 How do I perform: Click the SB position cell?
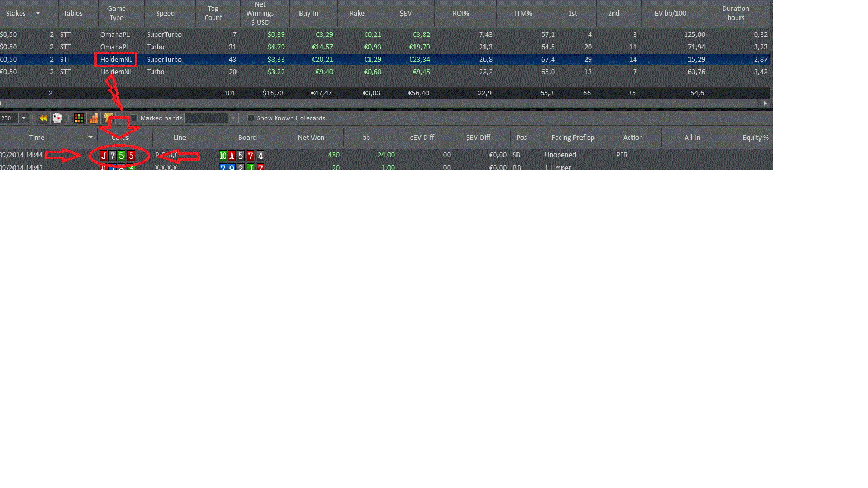point(516,155)
